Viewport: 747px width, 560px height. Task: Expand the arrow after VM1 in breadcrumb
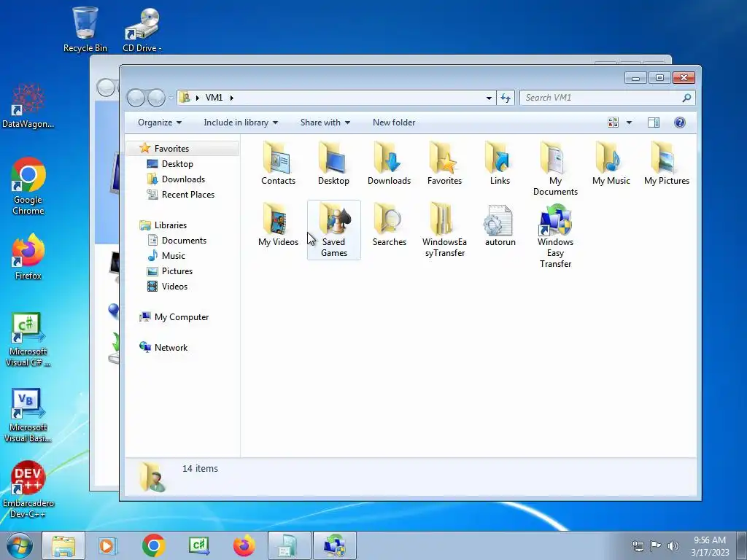point(232,98)
